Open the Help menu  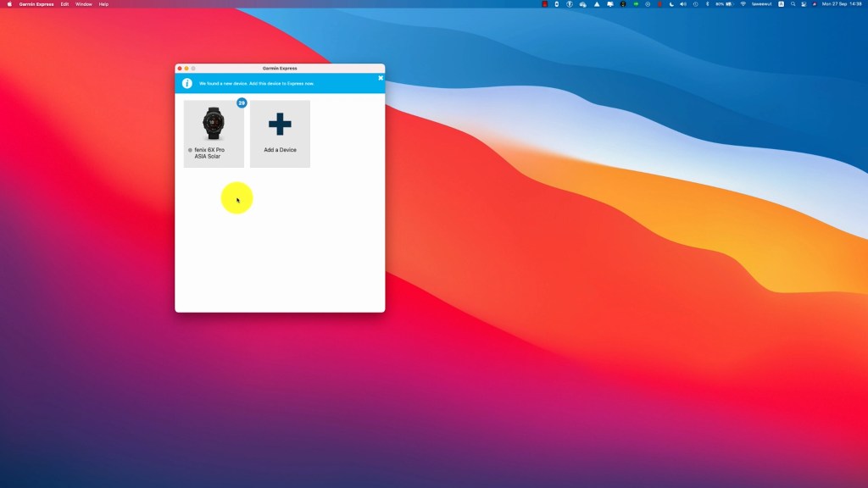click(x=103, y=4)
